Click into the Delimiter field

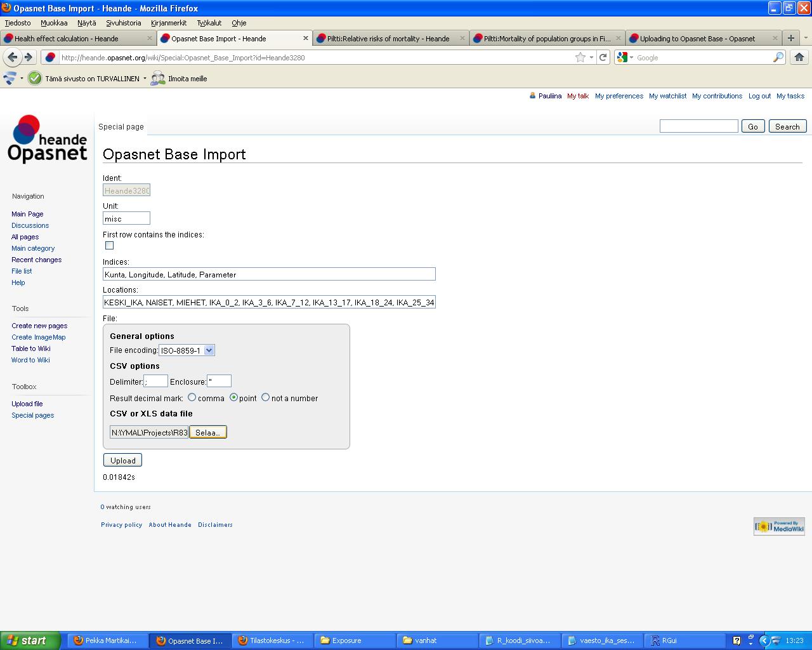[155, 381]
